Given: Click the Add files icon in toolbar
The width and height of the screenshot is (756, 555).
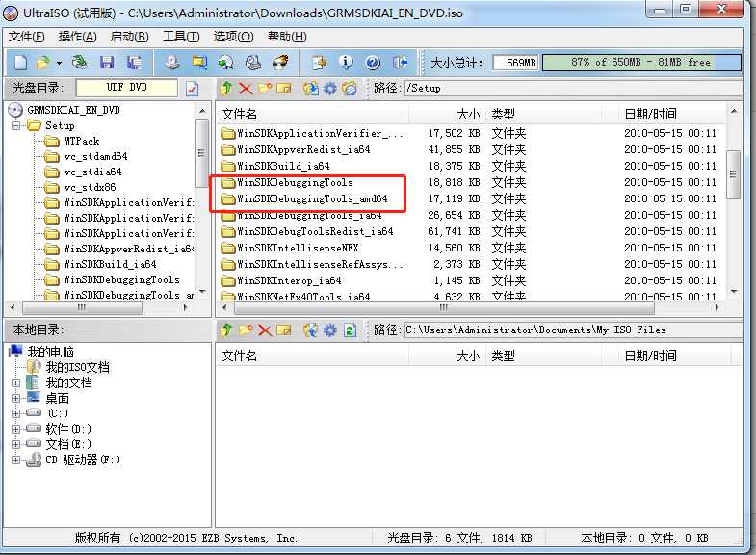Looking at the screenshot, I should (x=319, y=63).
